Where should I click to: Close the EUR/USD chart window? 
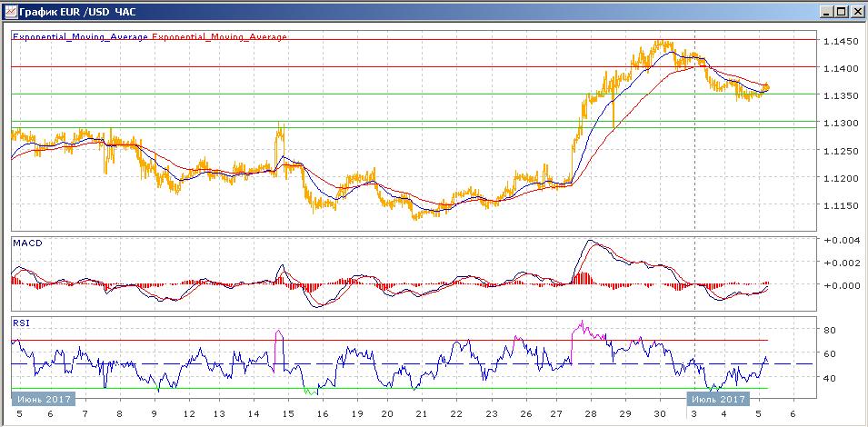(856, 12)
